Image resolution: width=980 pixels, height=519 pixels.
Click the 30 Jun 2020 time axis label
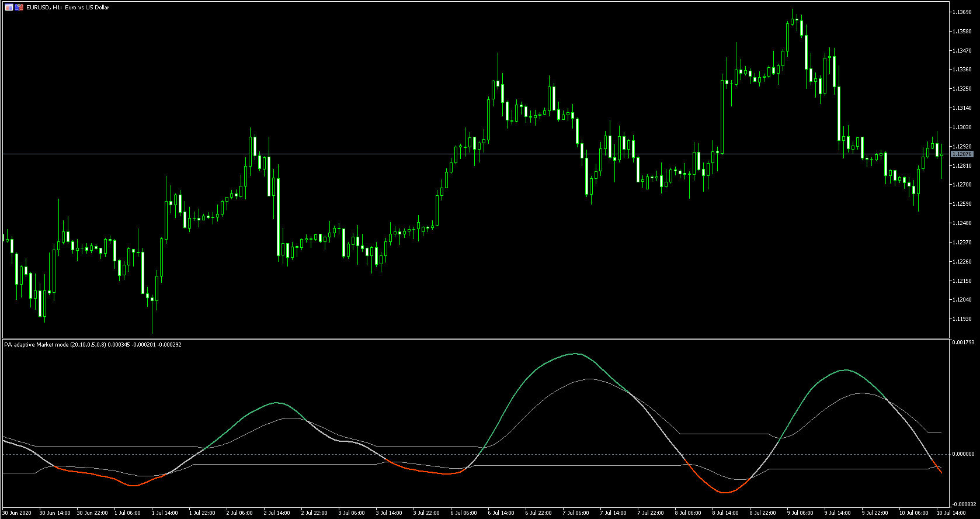(17, 513)
